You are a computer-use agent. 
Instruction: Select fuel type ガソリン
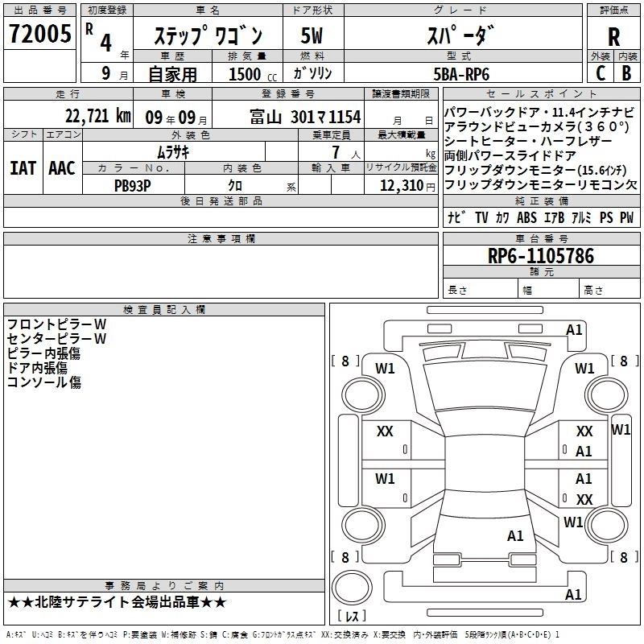coord(312,73)
